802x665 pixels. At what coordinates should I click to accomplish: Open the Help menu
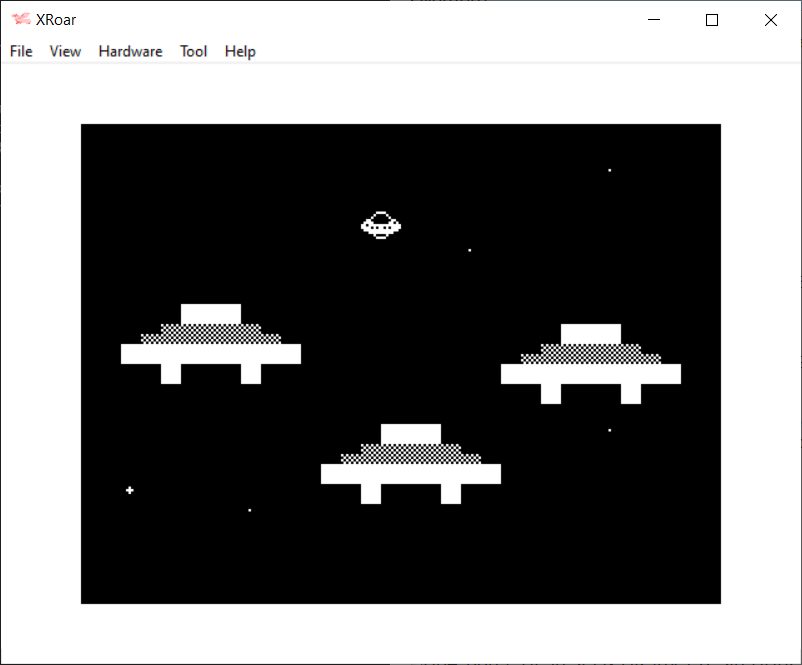coord(240,51)
